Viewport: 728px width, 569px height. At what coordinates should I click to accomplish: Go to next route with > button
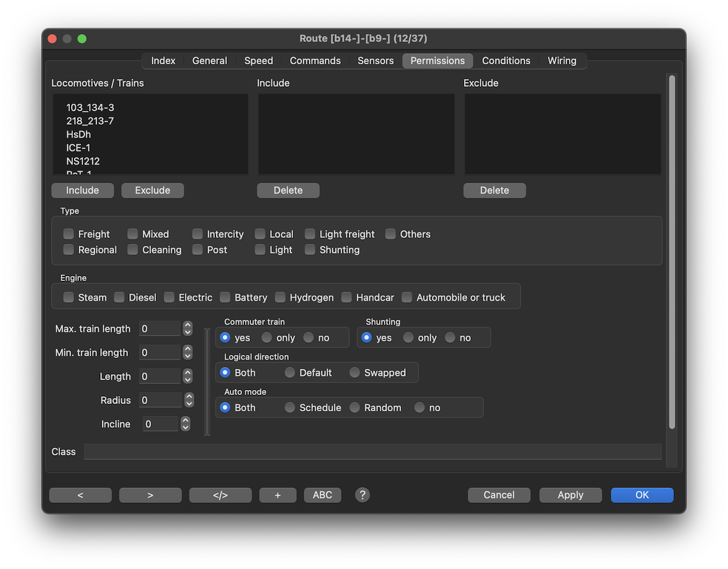pyautogui.click(x=150, y=495)
